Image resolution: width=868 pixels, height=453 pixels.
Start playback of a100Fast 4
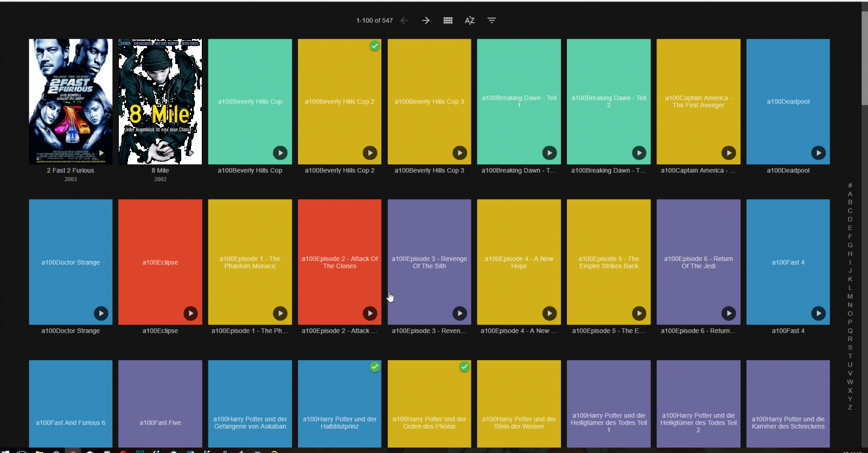(819, 313)
